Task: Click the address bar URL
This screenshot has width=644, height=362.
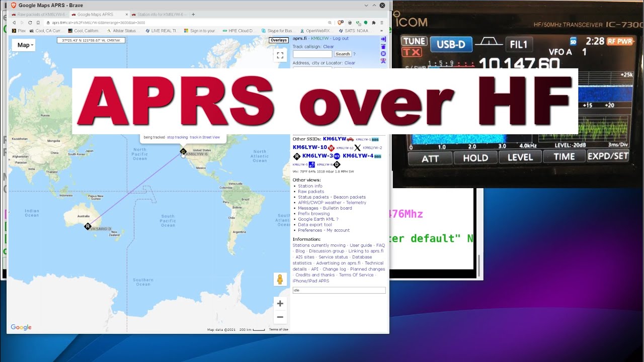Action: (99, 23)
